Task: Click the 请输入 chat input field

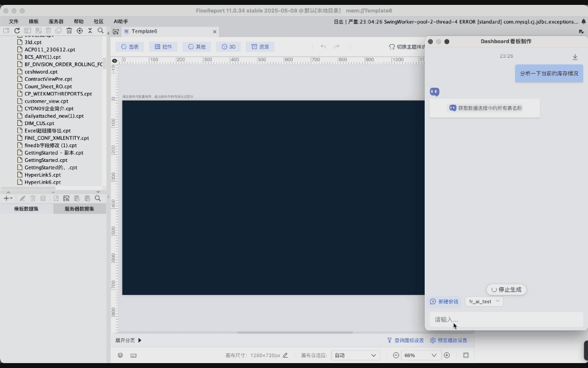Action: tap(506, 319)
